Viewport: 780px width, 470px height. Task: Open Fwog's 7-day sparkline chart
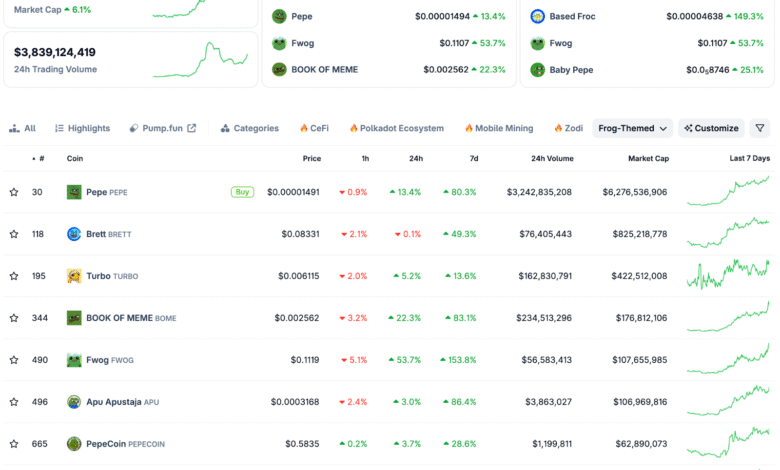click(x=728, y=358)
